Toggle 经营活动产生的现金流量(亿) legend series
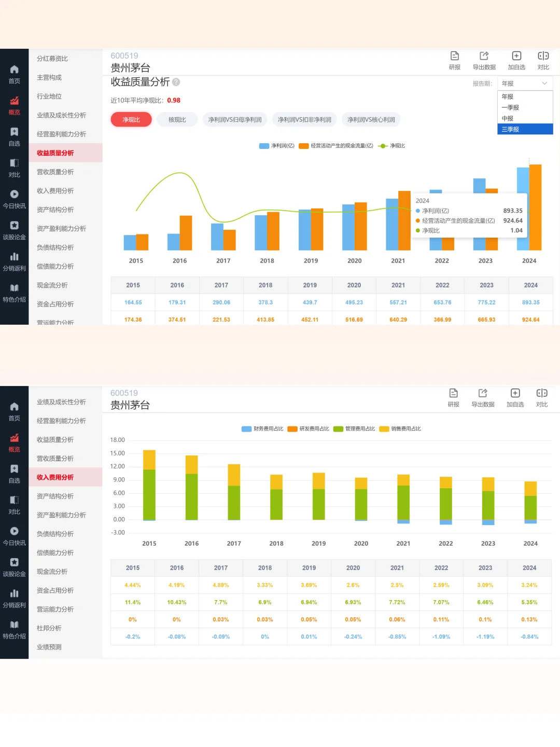 click(x=336, y=146)
